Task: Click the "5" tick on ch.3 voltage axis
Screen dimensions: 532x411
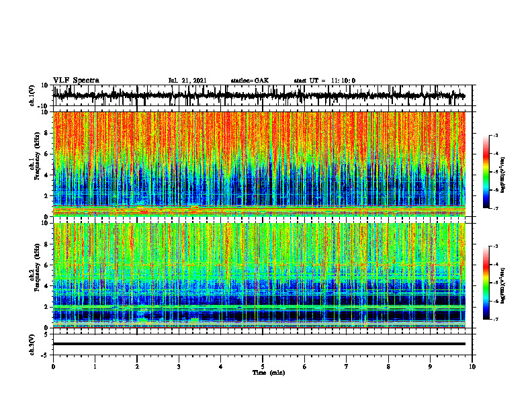Action: (47, 334)
